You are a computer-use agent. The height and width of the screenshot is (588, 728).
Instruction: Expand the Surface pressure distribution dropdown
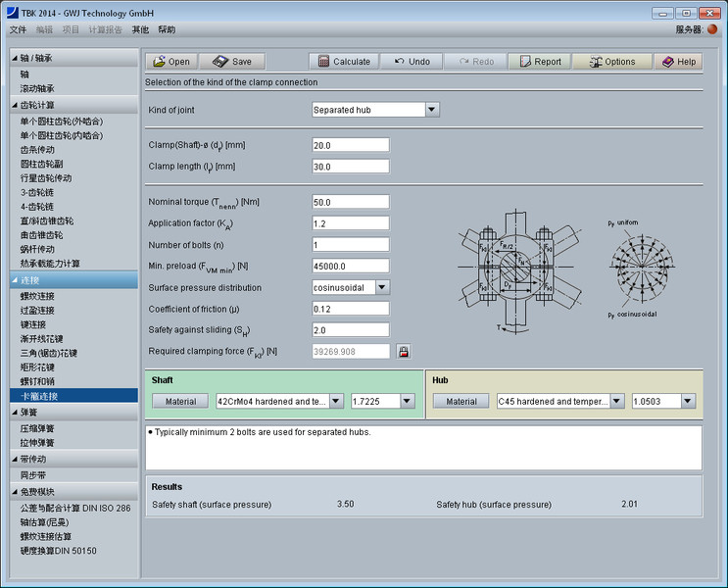[382, 287]
